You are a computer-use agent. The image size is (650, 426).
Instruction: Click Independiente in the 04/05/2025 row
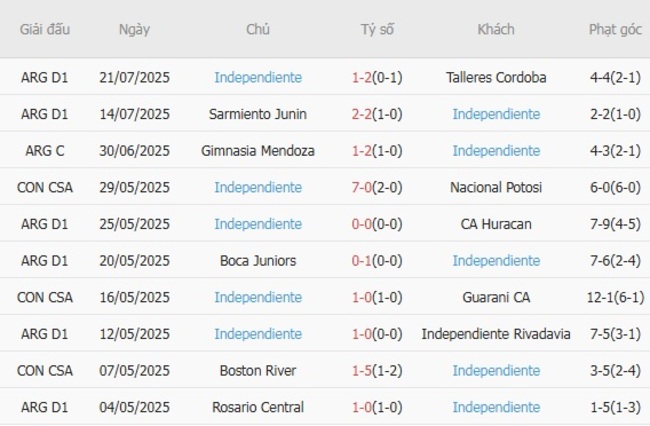(x=496, y=408)
